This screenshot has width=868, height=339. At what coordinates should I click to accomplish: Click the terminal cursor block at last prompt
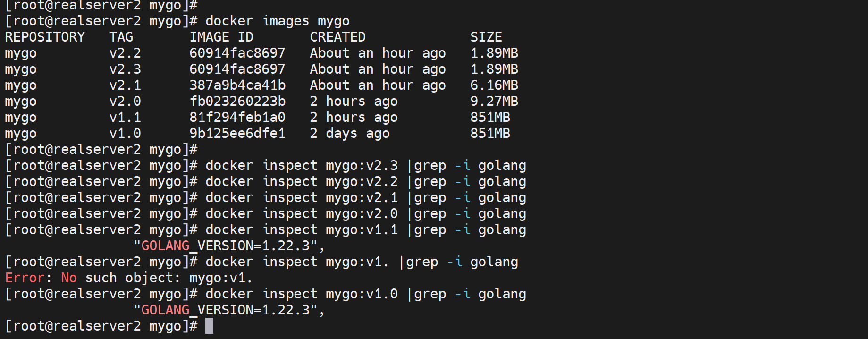click(210, 326)
